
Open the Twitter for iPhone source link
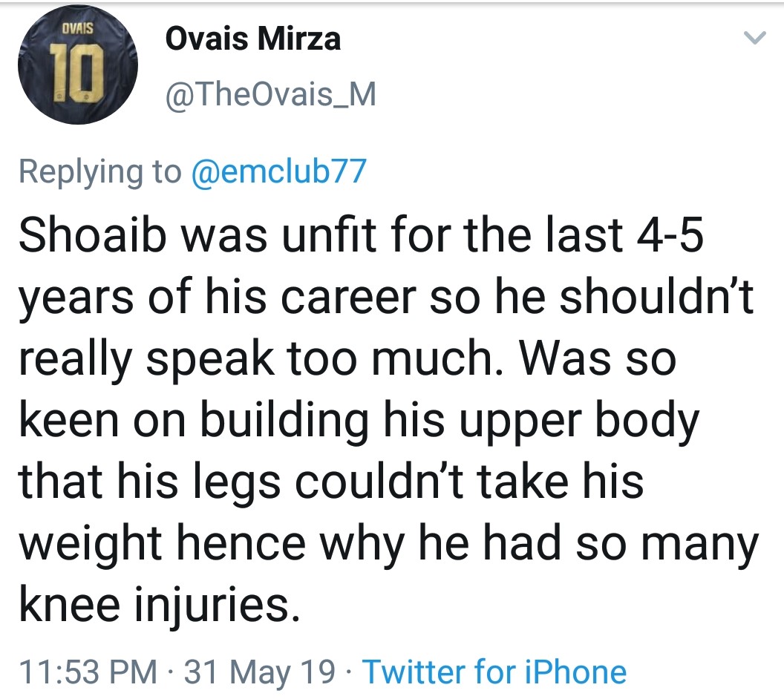(494, 672)
